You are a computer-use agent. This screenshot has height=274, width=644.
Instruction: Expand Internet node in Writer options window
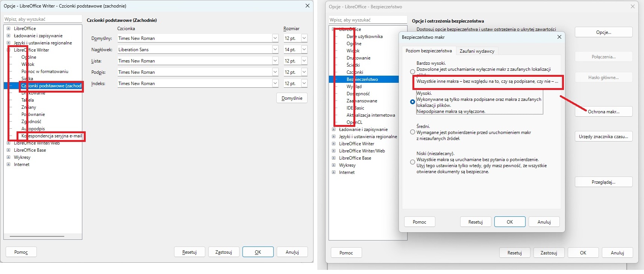coord(8,164)
